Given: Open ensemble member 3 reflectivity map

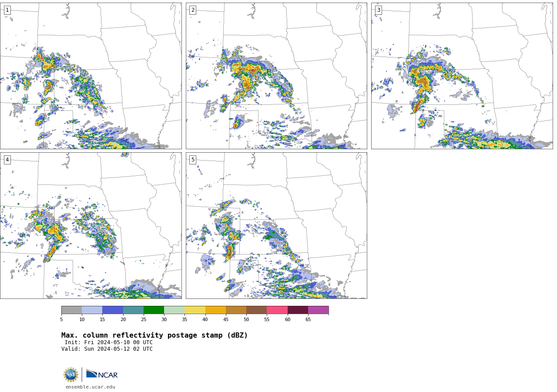Looking at the screenshot, I should coord(462,76).
